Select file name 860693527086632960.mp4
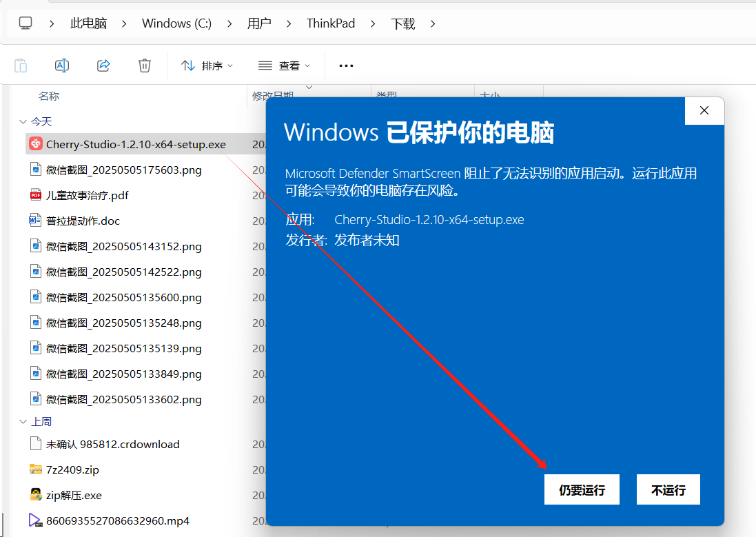This screenshot has width=756, height=537. coord(118,520)
